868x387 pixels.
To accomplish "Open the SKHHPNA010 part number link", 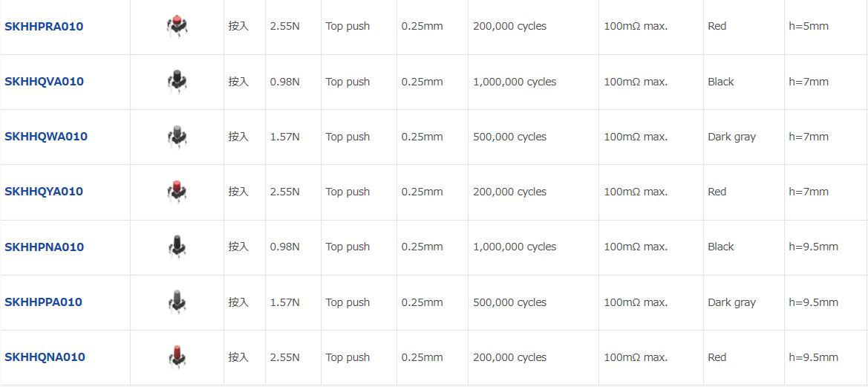I will tap(45, 247).
